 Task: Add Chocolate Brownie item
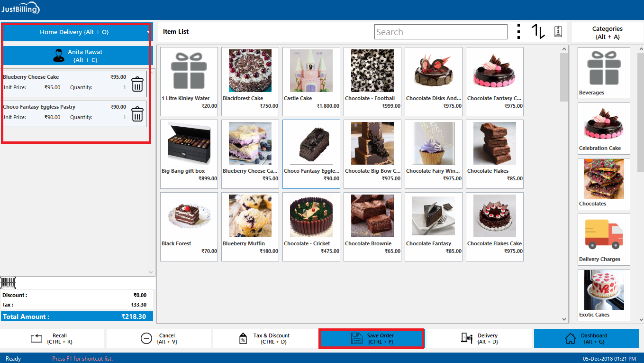[x=372, y=226]
